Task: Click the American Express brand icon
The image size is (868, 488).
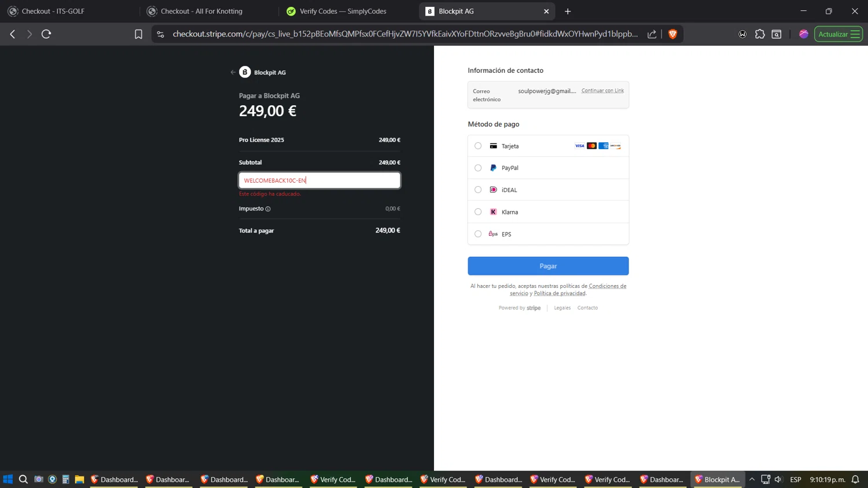Action: (604, 146)
